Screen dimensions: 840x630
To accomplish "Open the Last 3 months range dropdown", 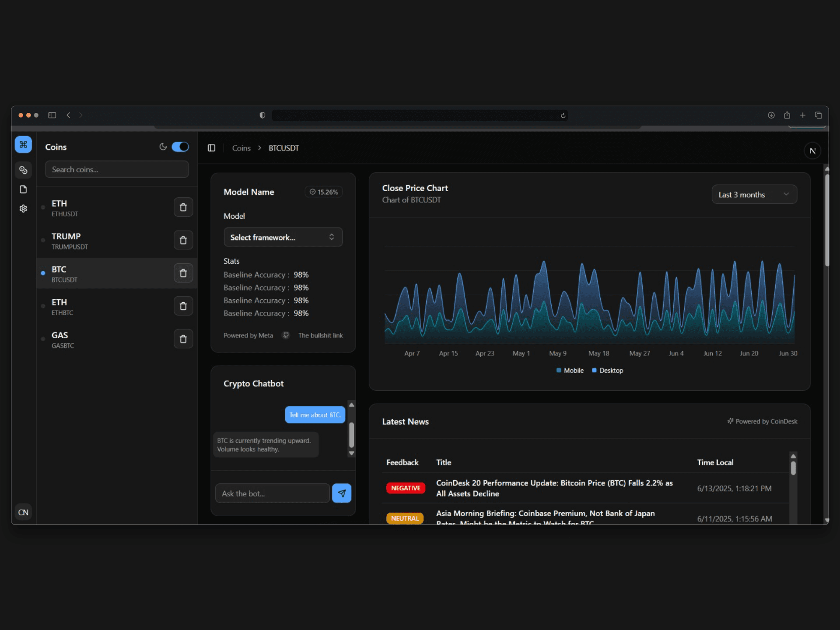I will (x=754, y=195).
